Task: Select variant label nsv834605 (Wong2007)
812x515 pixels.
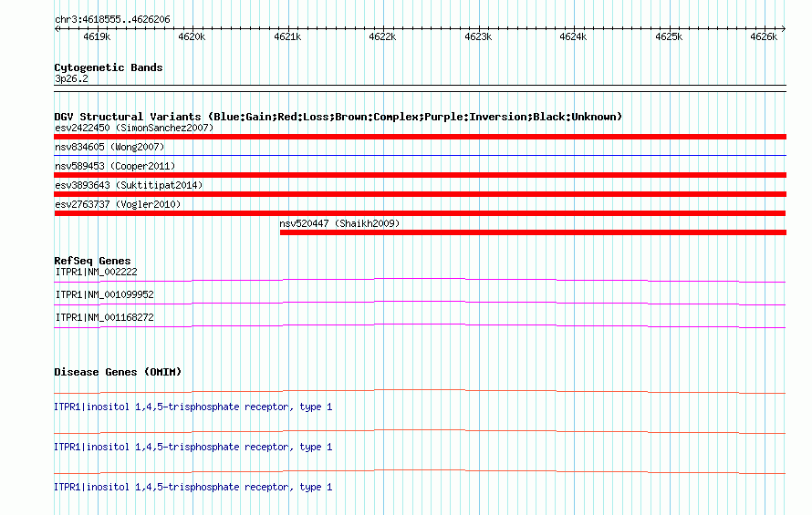Action: pos(109,147)
